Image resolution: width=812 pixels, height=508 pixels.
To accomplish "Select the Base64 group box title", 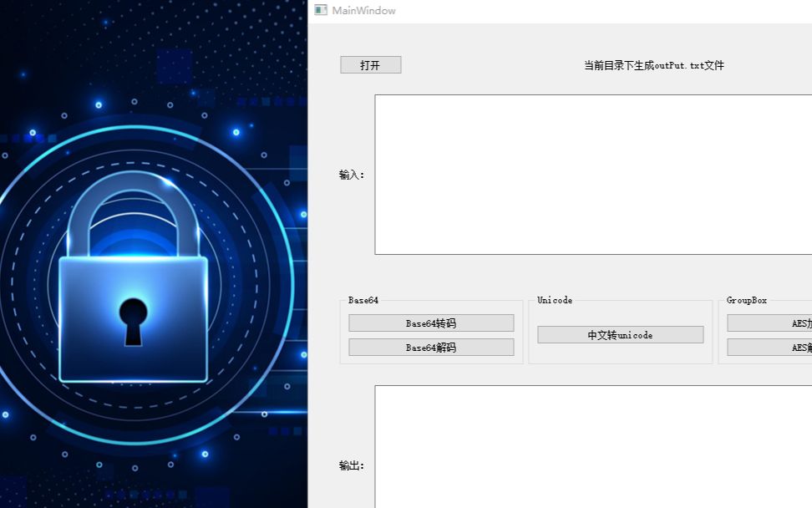I will point(363,300).
